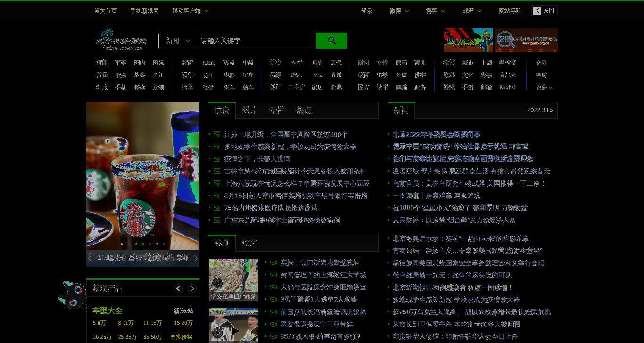
Task: Switch to the 热点 tab
Action: click(304, 110)
